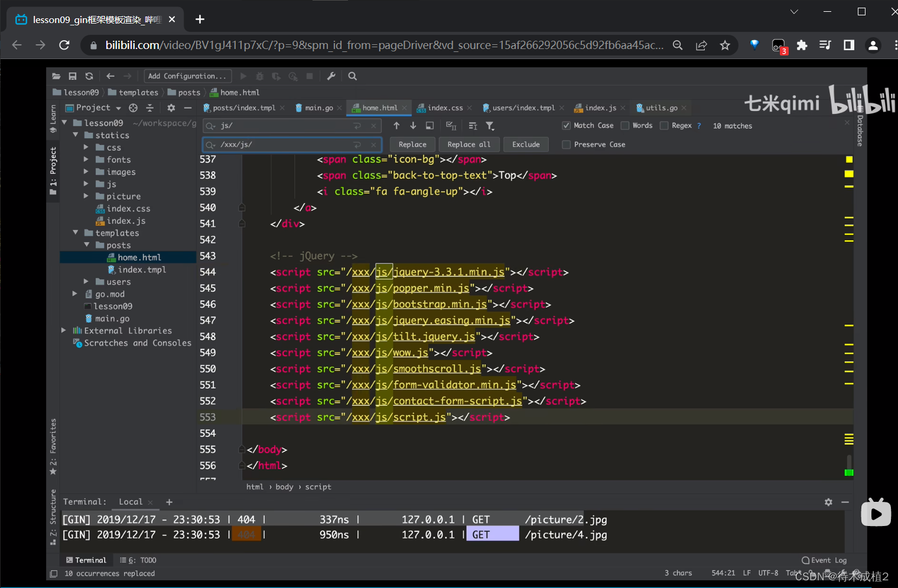Switch to the main.go editor tab
Image resolution: width=898 pixels, height=588 pixels.
point(318,108)
